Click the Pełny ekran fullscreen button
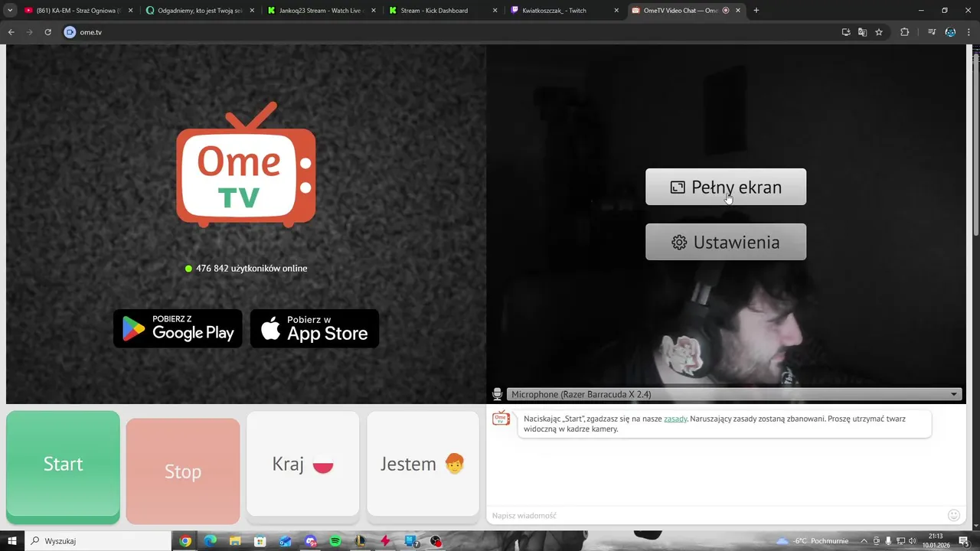The height and width of the screenshot is (551, 980). pyautogui.click(x=726, y=187)
